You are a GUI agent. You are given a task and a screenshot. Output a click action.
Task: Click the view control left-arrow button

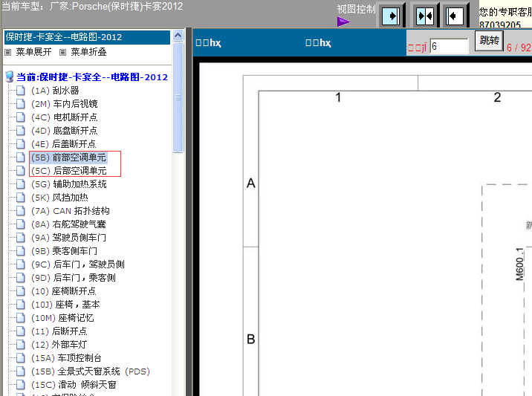(x=455, y=16)
